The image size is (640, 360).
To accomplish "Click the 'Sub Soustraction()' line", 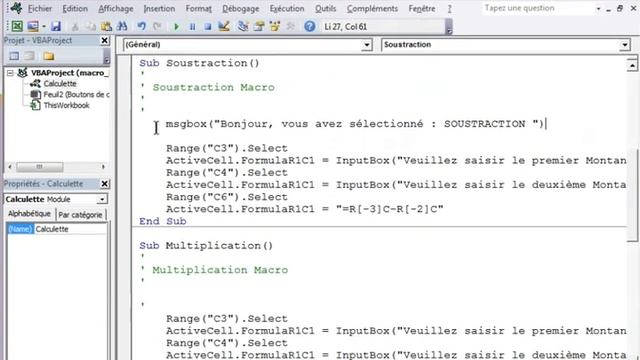I will coord(199,63).
